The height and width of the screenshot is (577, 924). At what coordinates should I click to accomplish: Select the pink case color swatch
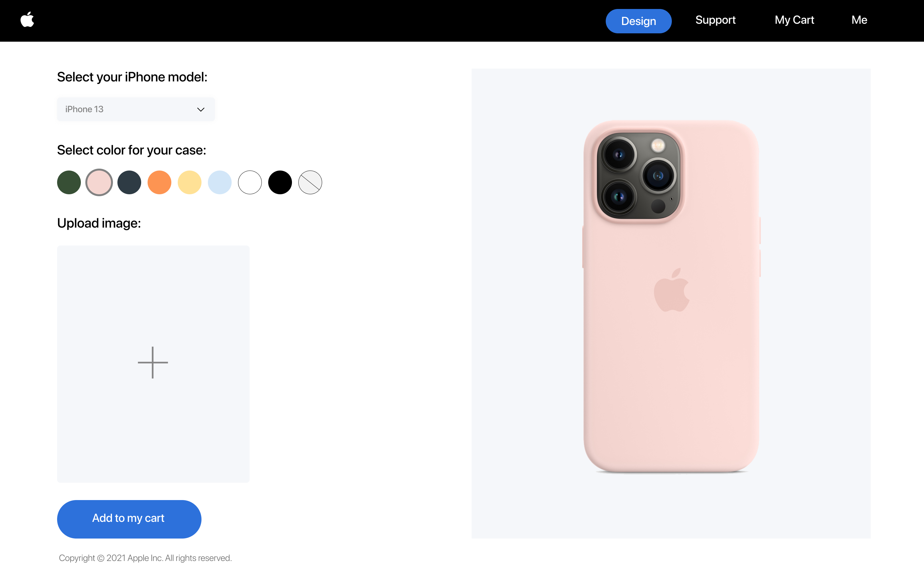coord(99,182)
